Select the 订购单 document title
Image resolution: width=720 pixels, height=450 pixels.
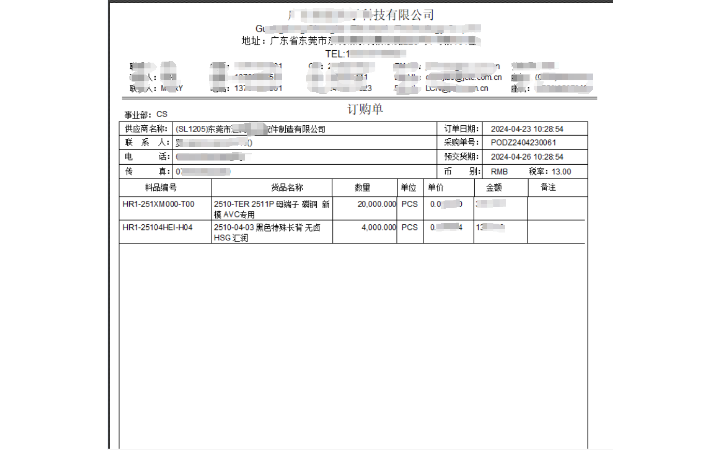tap(365, 109)
